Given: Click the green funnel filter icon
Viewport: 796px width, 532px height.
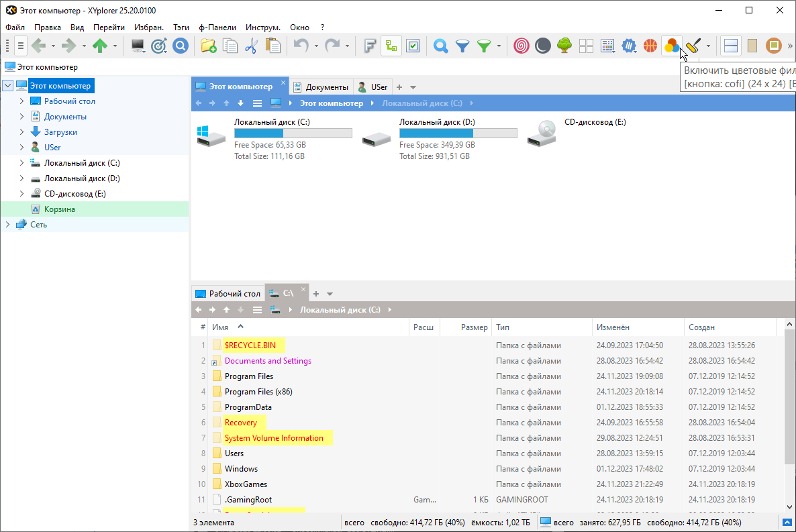Looking at the screenshot, I should coord(485,46).
